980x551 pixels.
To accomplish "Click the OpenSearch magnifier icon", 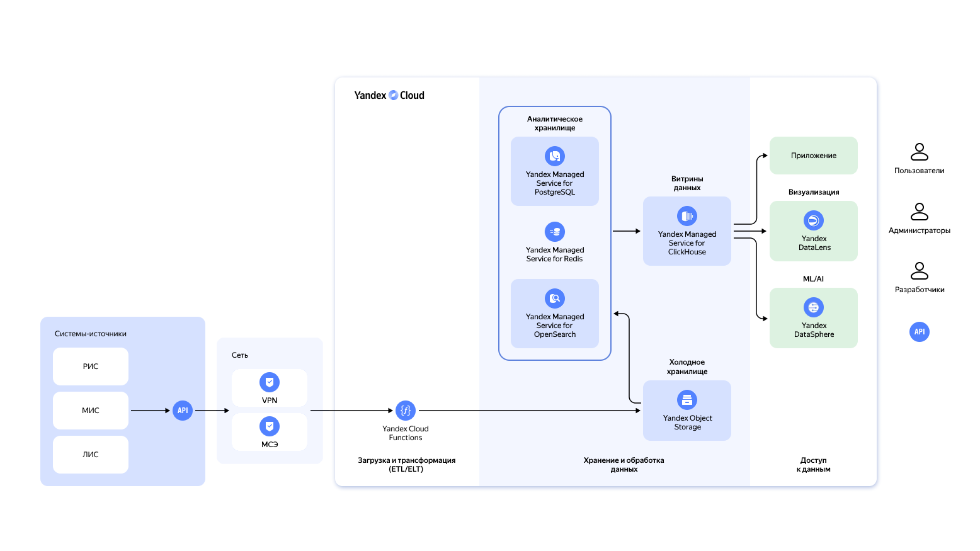I will pos(555,298).
